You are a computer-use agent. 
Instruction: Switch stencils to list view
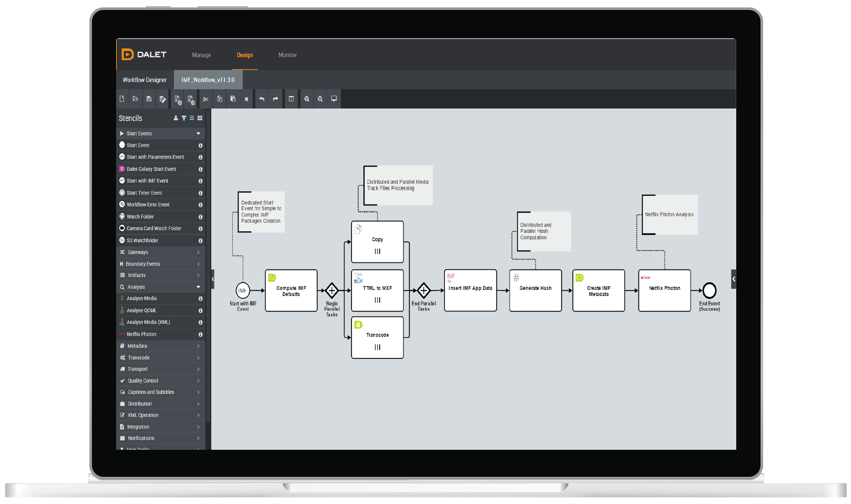click(192, 118)
